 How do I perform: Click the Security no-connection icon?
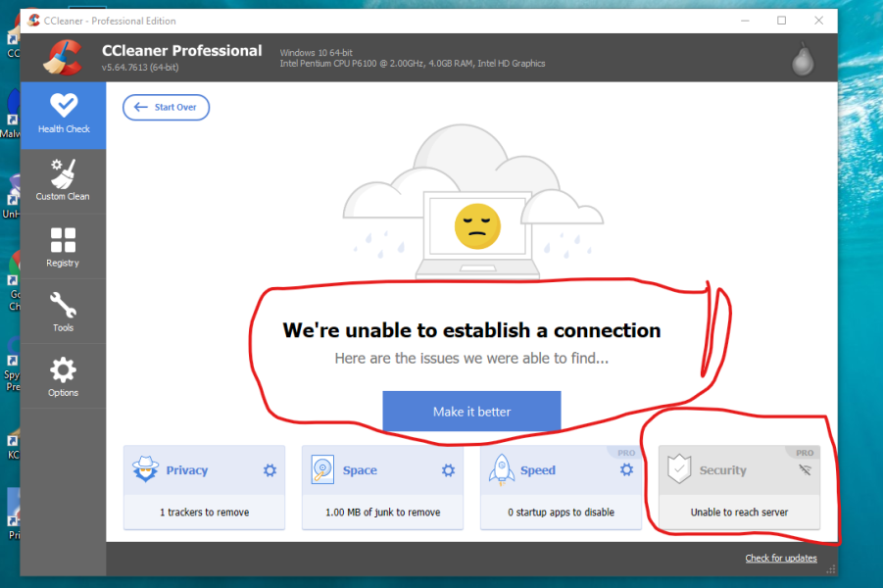[x=805, y=469]
